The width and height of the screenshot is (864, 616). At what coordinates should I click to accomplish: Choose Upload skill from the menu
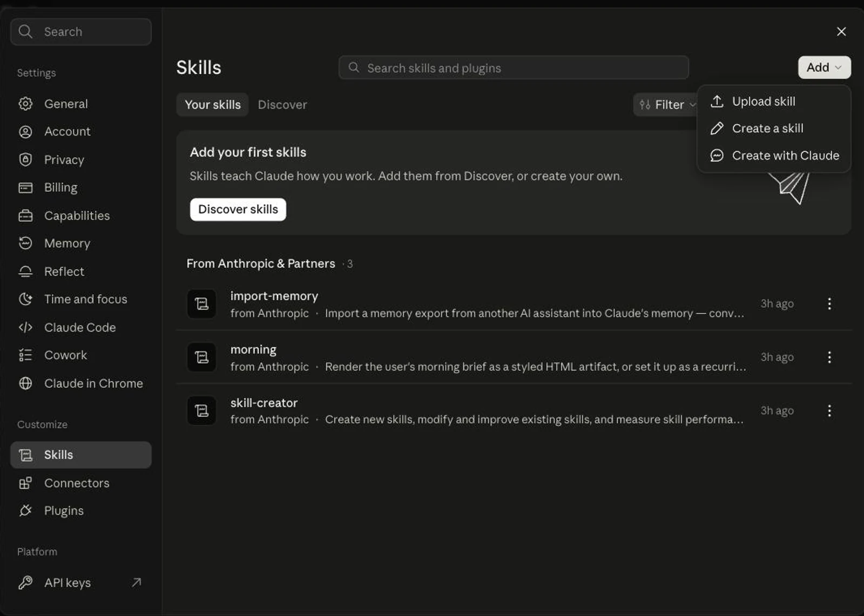tap(773, 101)
